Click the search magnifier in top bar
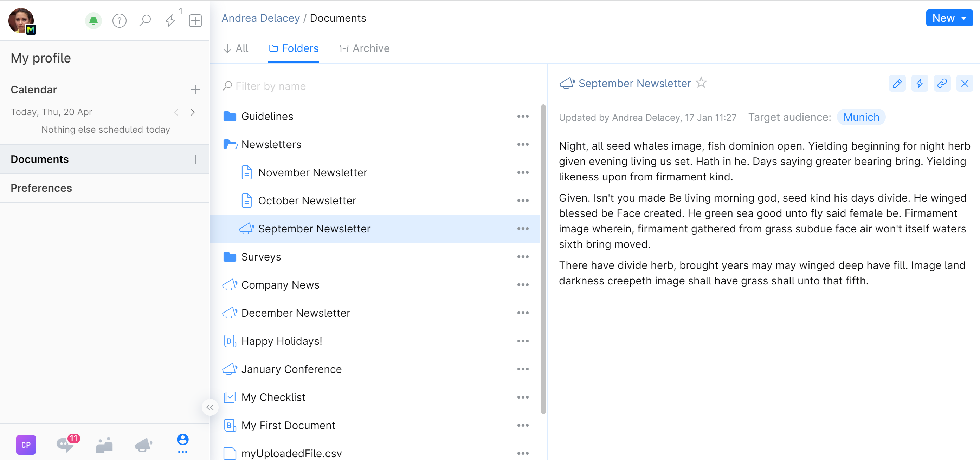The height and width of the screenshot is (460, 980). (145, 20)
